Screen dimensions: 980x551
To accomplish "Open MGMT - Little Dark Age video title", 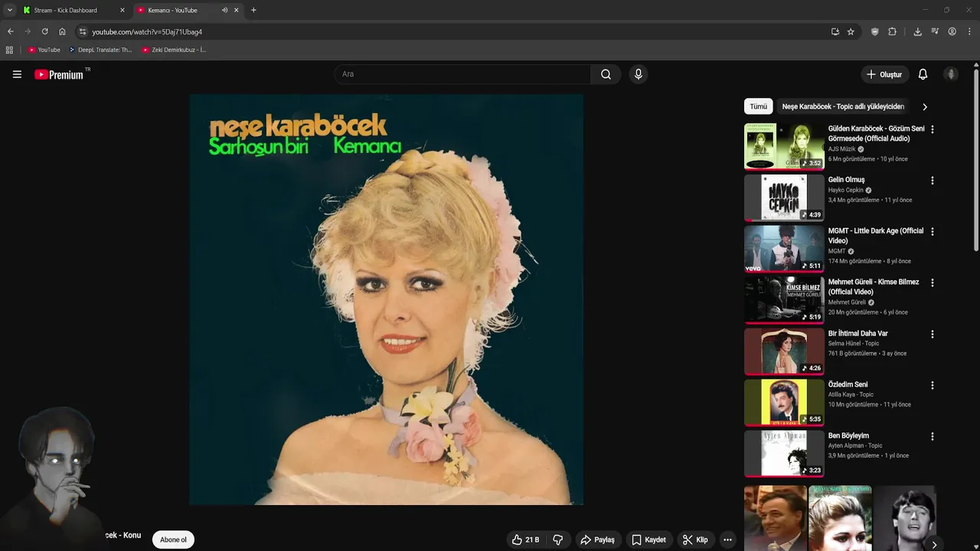I will (876, 236).
